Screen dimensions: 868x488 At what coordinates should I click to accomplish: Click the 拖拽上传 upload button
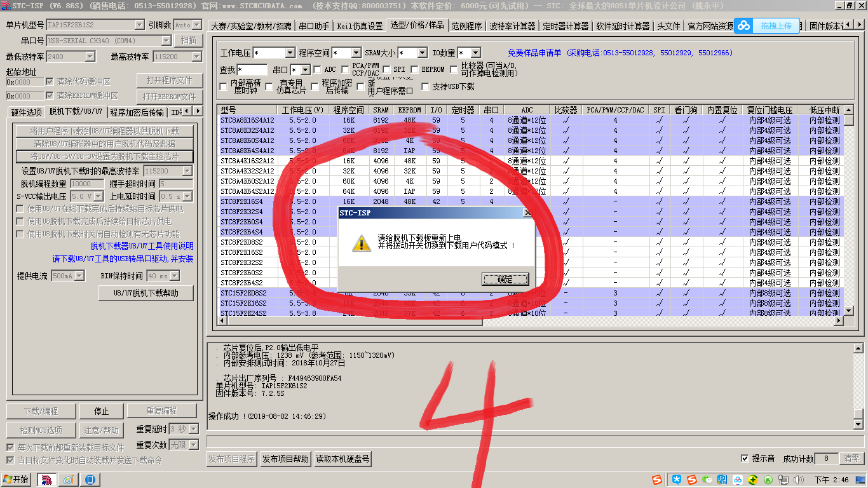pos(775,26)
